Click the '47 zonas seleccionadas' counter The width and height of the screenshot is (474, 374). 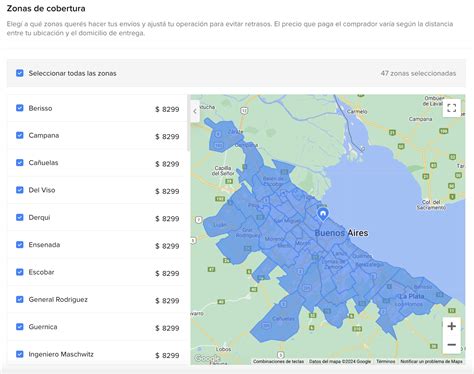(x=418, y=73)
